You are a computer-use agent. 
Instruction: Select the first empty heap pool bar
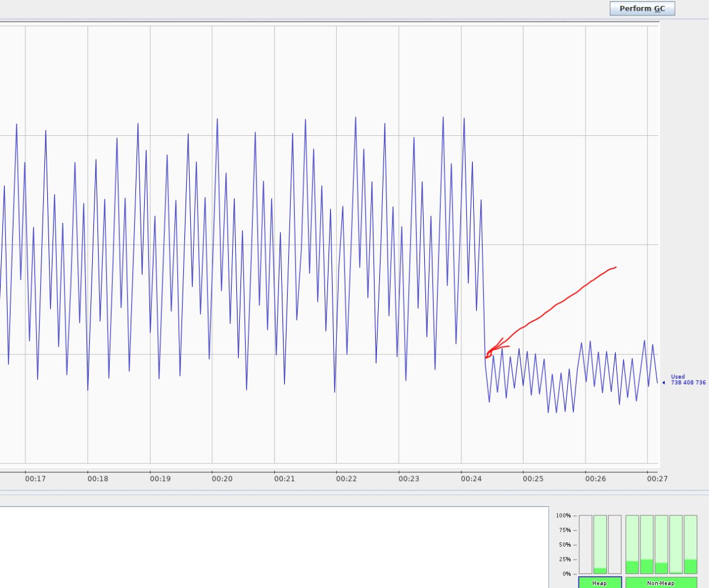(x=586, y=544)
